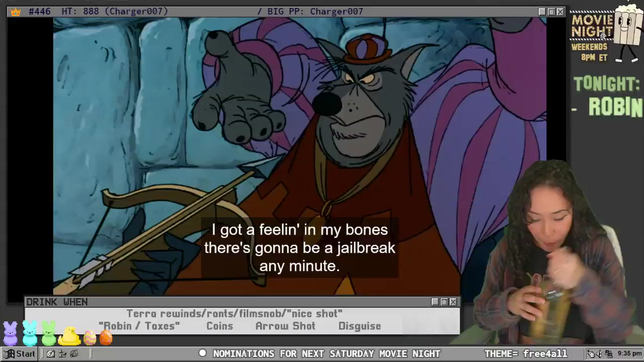Close the DRINK WHEN window
Viewport: 644px width, 362px height.
tap(453, 302)
